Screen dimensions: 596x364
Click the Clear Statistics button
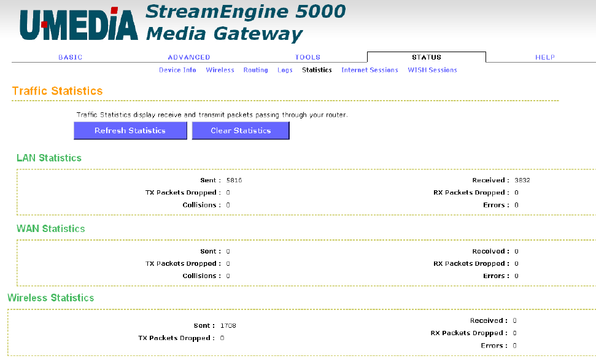(x=241, y=131)
